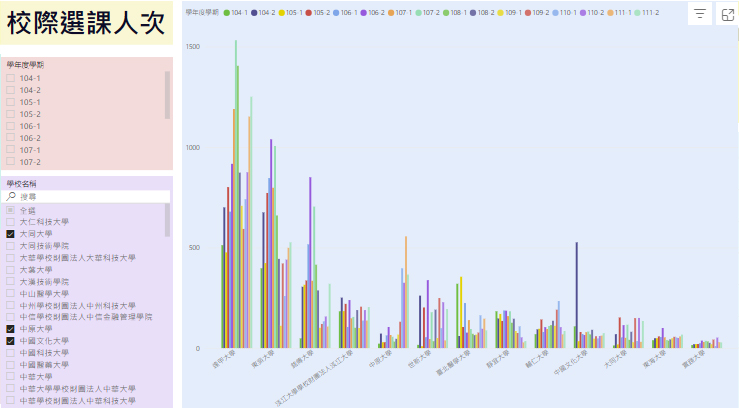739x408 pixels.
Task: Uncheck the 中國文化大學 checkbox
Action: point(11,341)
